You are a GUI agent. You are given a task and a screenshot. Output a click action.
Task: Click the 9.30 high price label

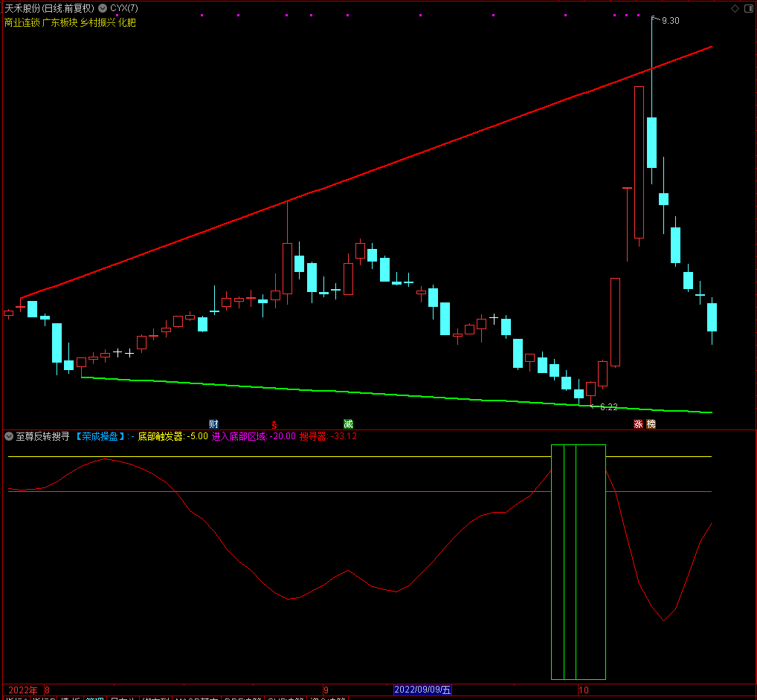[670, 21]
